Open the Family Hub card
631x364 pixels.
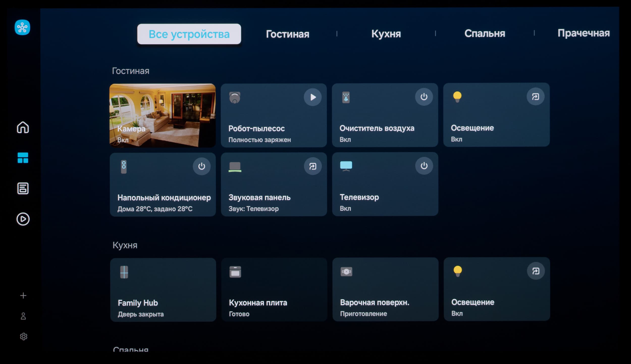[x=163, y=290]
